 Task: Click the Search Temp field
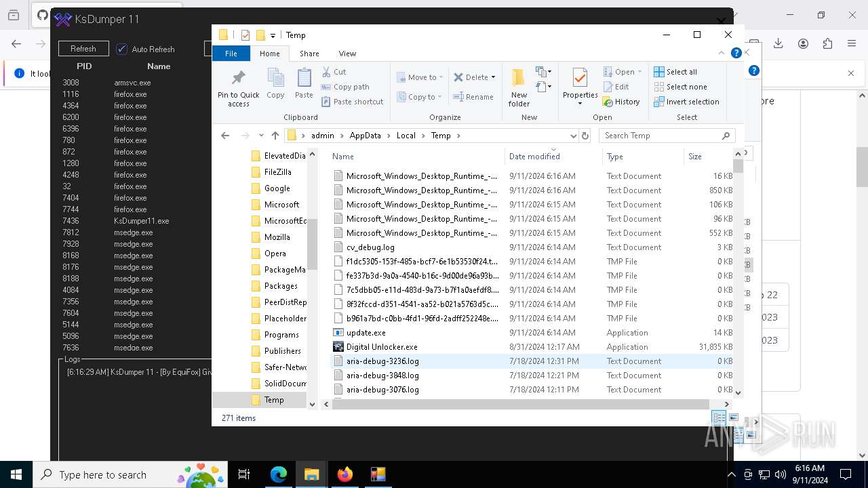coord(667,136)
